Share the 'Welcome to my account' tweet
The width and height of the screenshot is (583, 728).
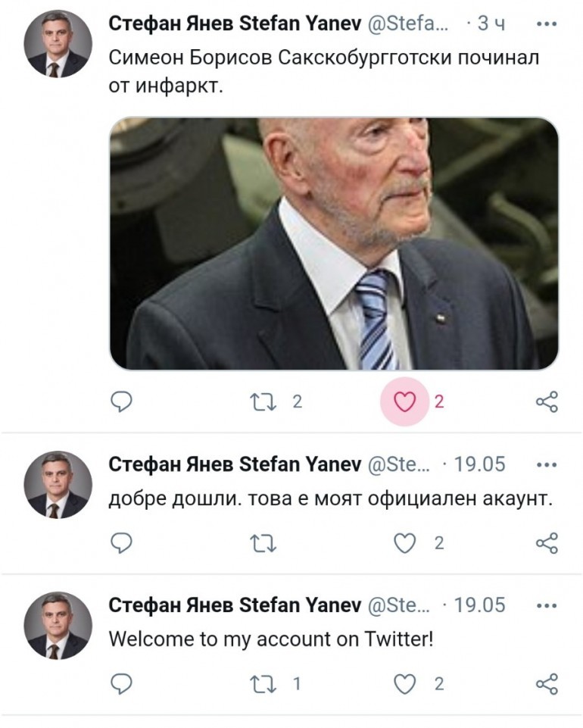click(547, 683)
